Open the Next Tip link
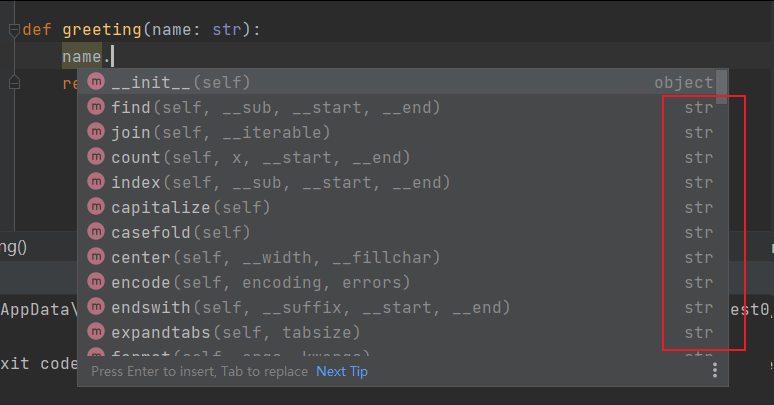Screen dimensions: 774x405 tap(342, 371)
